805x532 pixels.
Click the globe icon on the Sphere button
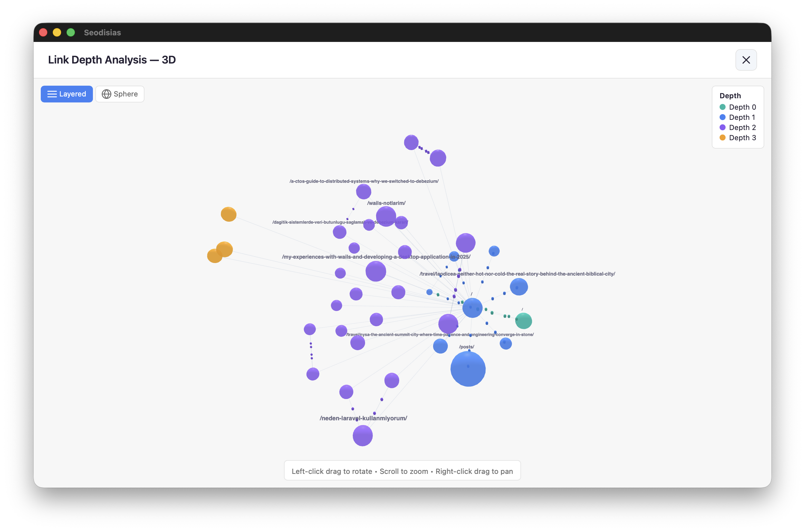tap(107, 94)
